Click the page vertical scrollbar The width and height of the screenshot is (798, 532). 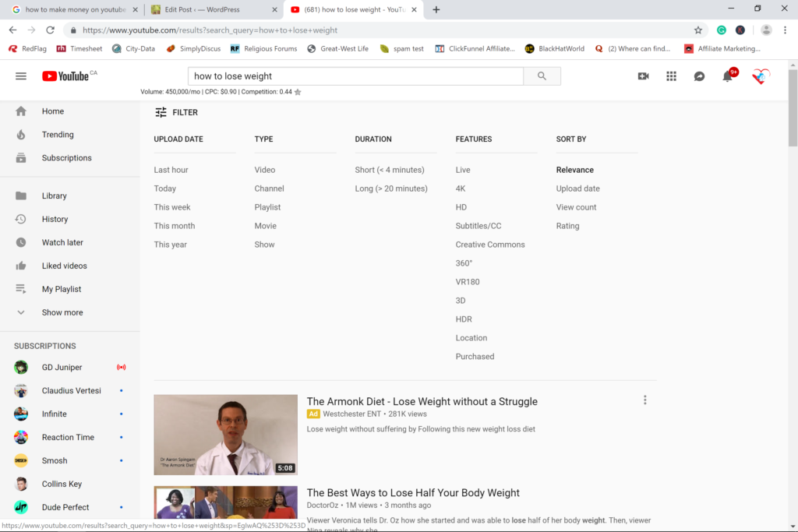[x=793, y=107]
